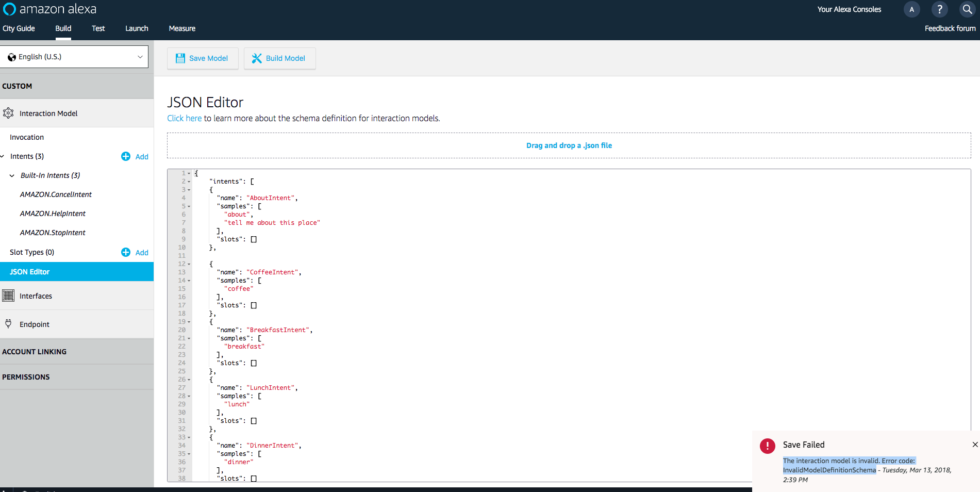Screen dimensions: 980x492
Task: Switch to the Measure tab
Action: click(182, 28)
